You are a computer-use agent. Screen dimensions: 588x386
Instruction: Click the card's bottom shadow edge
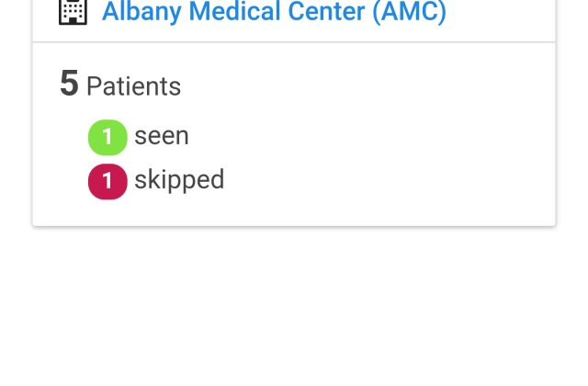click(294, 226)
